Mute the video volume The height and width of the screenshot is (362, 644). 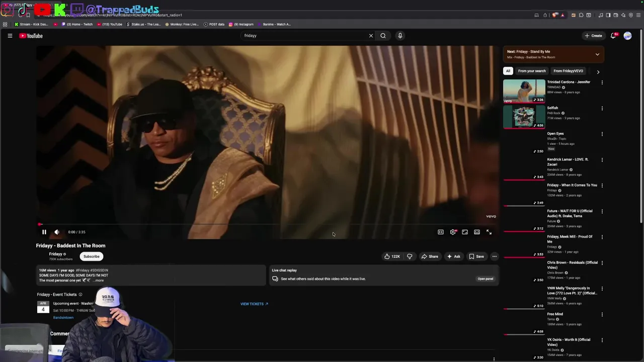(57, 232)
